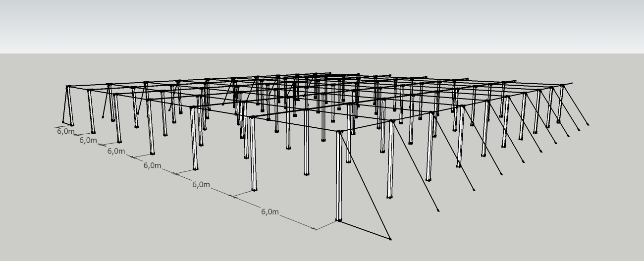Select the column immediately right of the front corner column
Viewport: 644px width, 261px height.
(x=390, y=158)
